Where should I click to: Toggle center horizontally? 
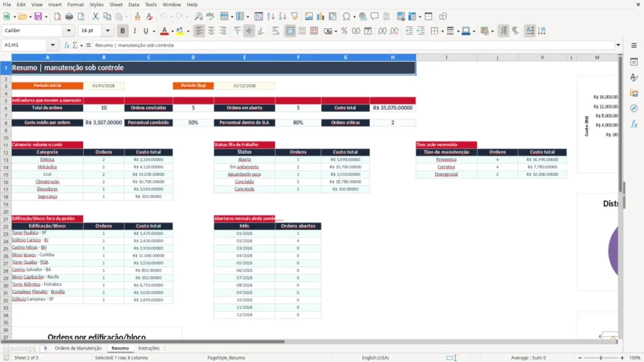click(x=211, y=31)
